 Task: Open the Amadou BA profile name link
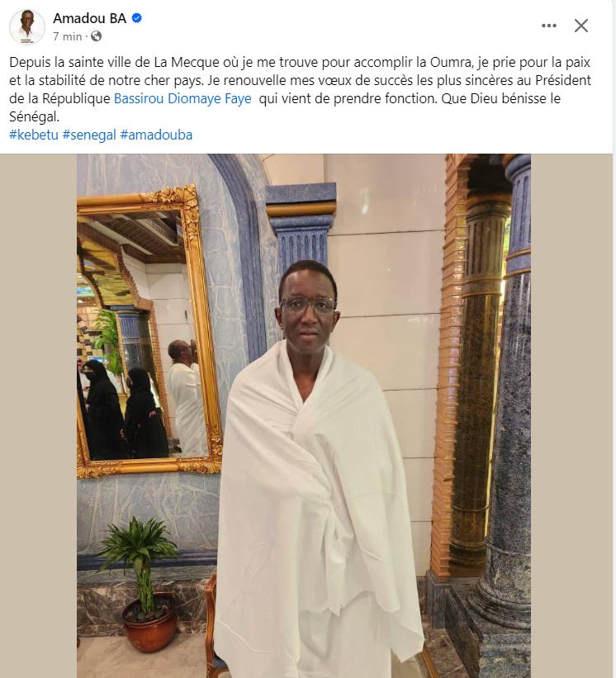89,18
